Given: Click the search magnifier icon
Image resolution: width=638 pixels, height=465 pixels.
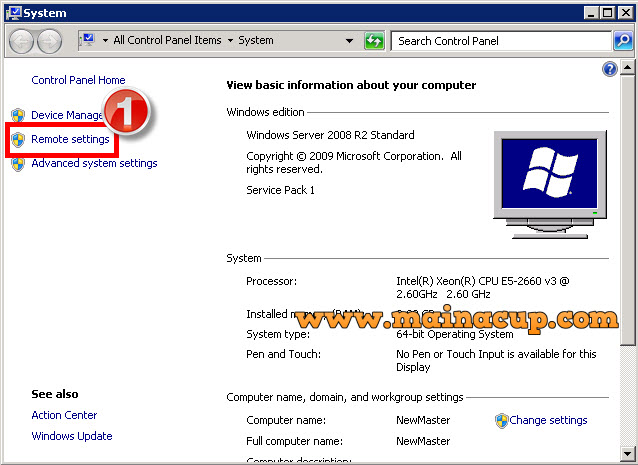Looking at the screenshot, I should (623, 41).
